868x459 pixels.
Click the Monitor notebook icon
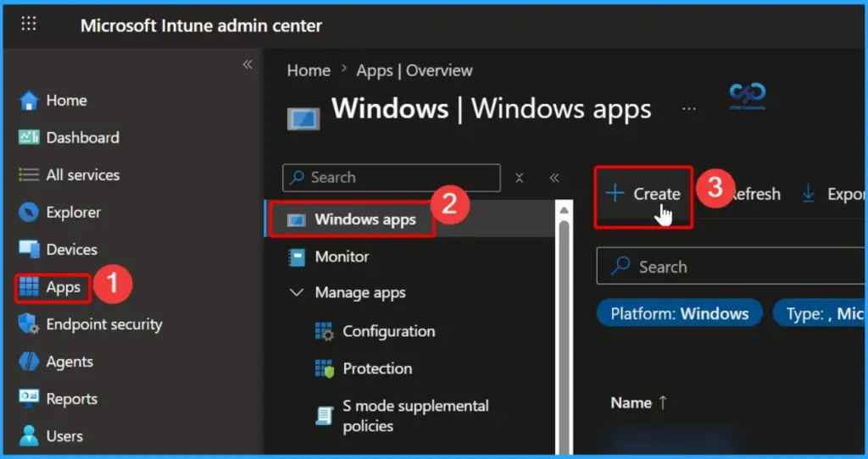297,257
